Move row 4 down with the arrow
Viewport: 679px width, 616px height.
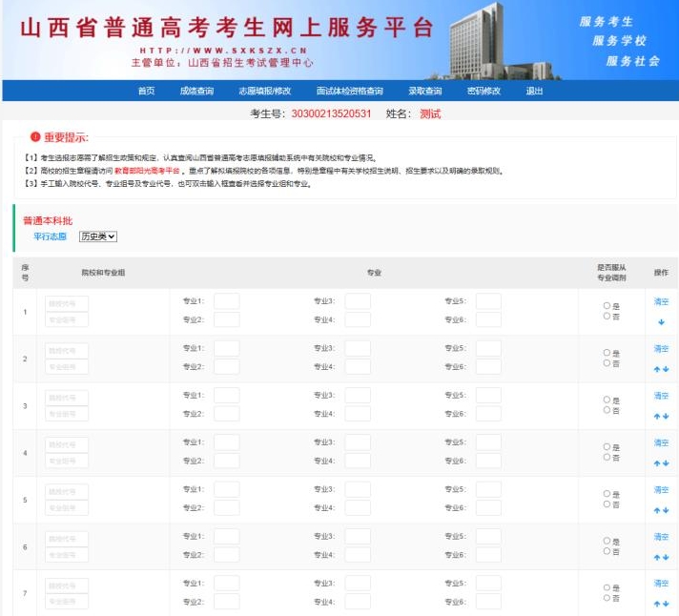click(666, 462)
